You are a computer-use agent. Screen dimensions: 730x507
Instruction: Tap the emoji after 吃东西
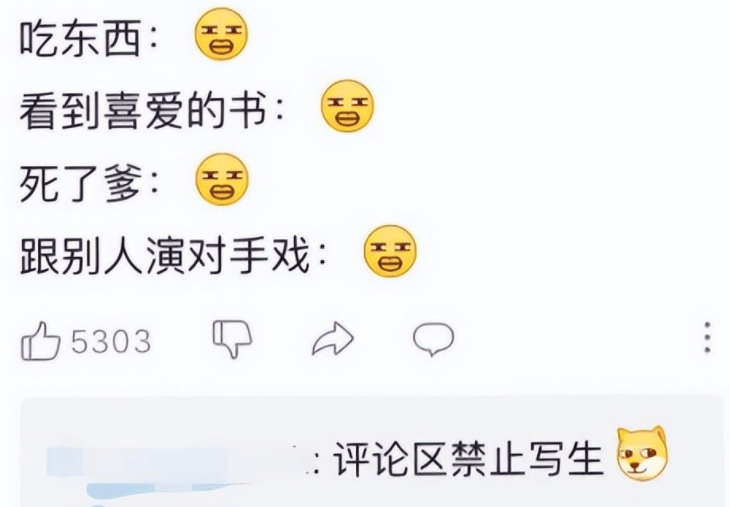[x=221, y=34]
